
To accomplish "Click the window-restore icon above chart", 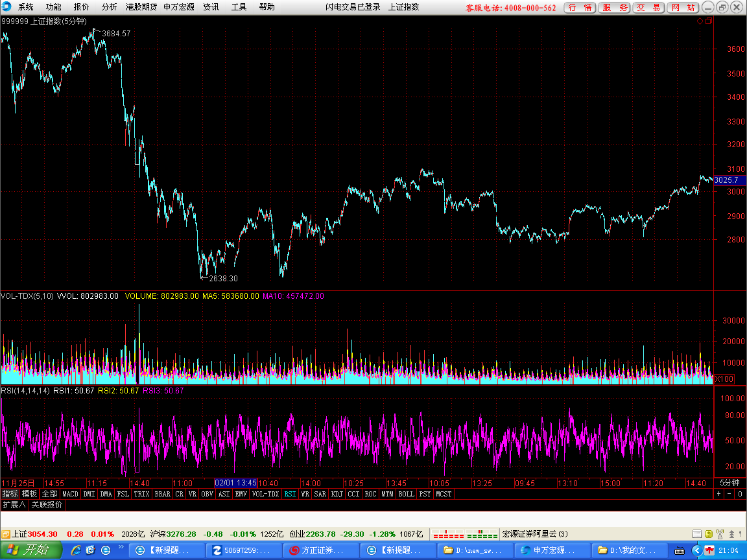I will coord(709,21).
